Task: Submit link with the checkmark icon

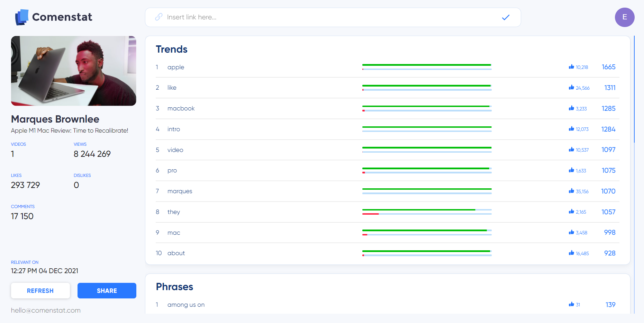Action: pos(506,17)
